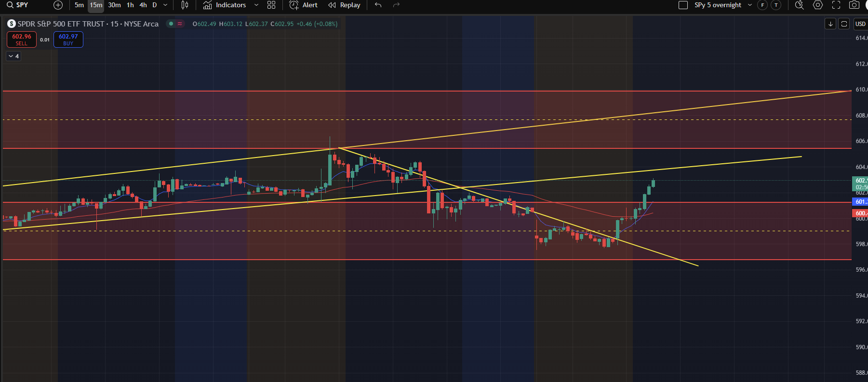Open the Indicators dialog
This screenshot has width=868, height=382.
225,5
